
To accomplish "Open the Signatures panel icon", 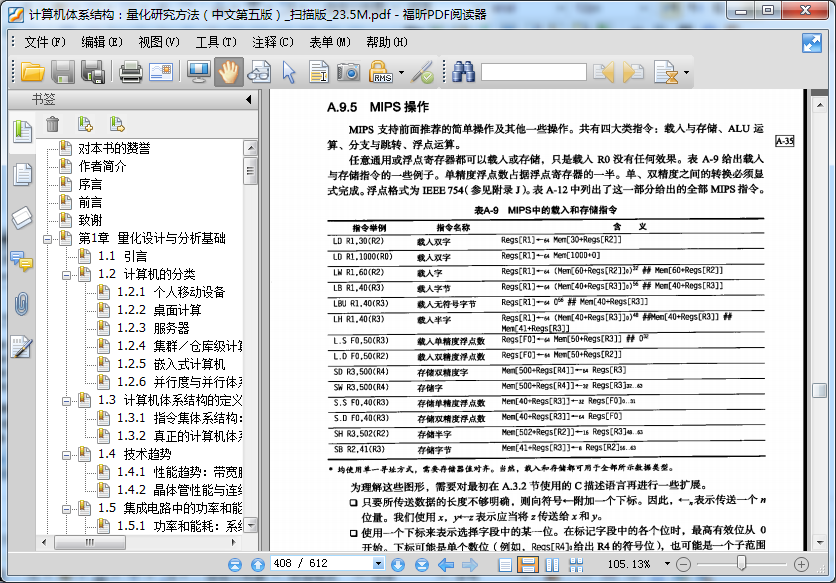I will [x=22, y=347].
